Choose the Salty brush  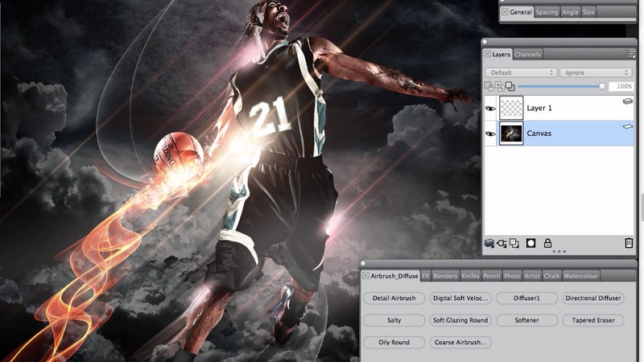click(x=394, y=320)
